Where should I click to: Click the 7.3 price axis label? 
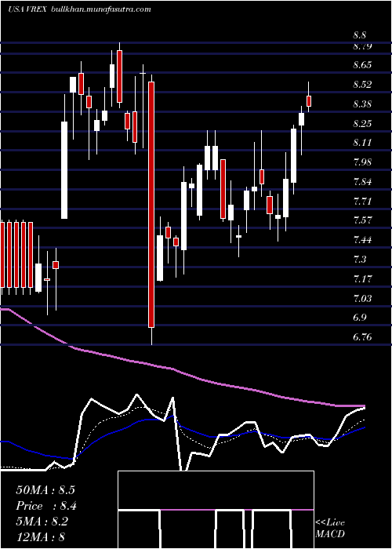[359, 260]
